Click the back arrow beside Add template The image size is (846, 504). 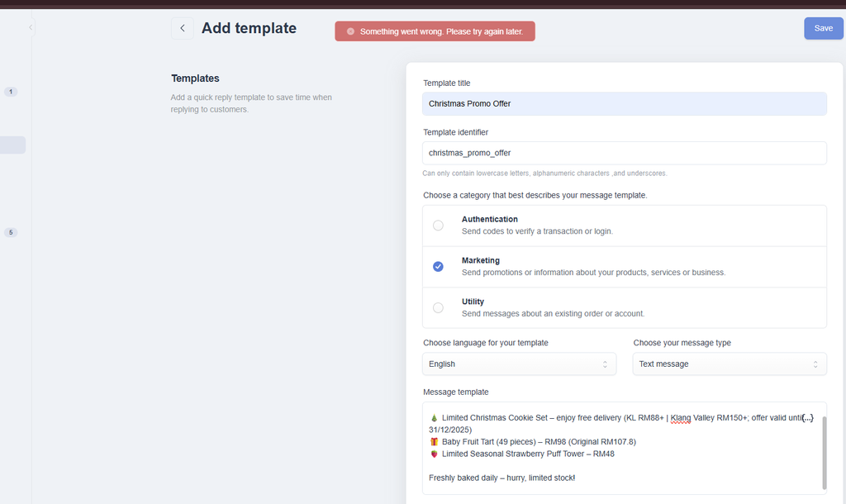coord(183,28)
